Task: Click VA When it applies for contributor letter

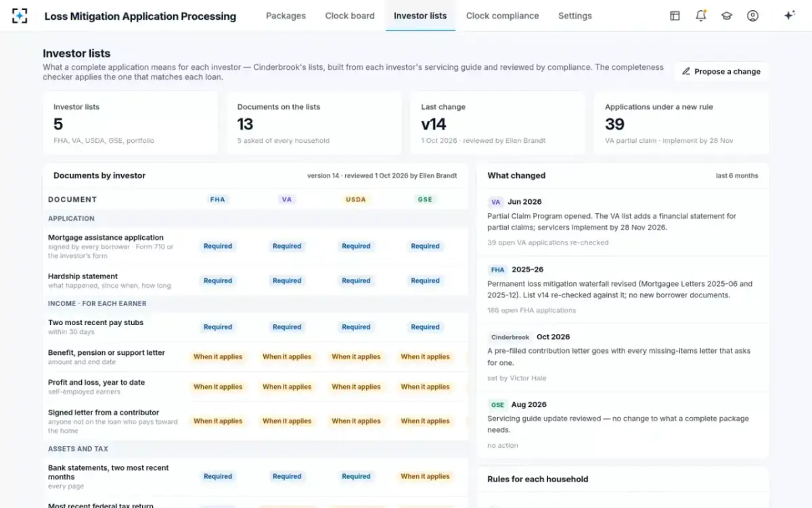Action: coord(287,421)
